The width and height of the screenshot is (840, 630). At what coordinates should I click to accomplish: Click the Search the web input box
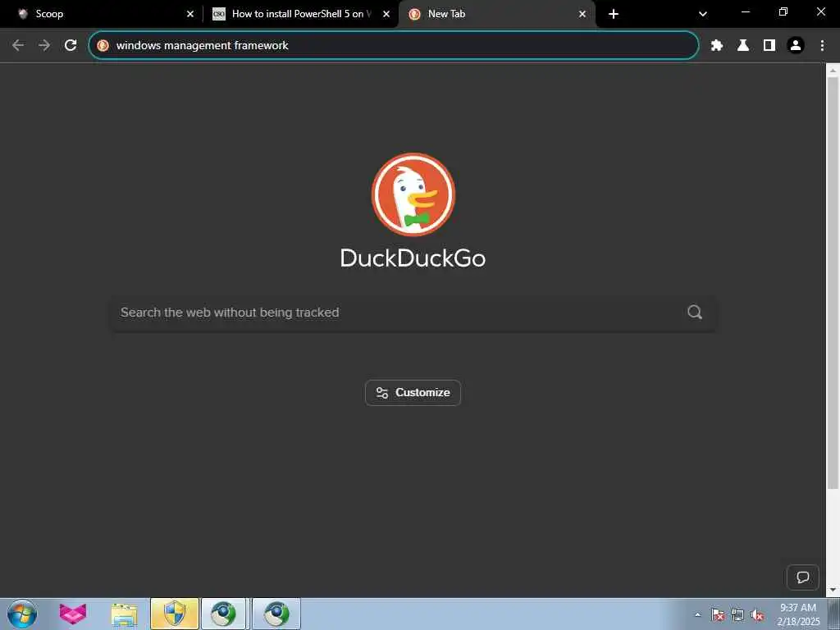click(413, 313)
